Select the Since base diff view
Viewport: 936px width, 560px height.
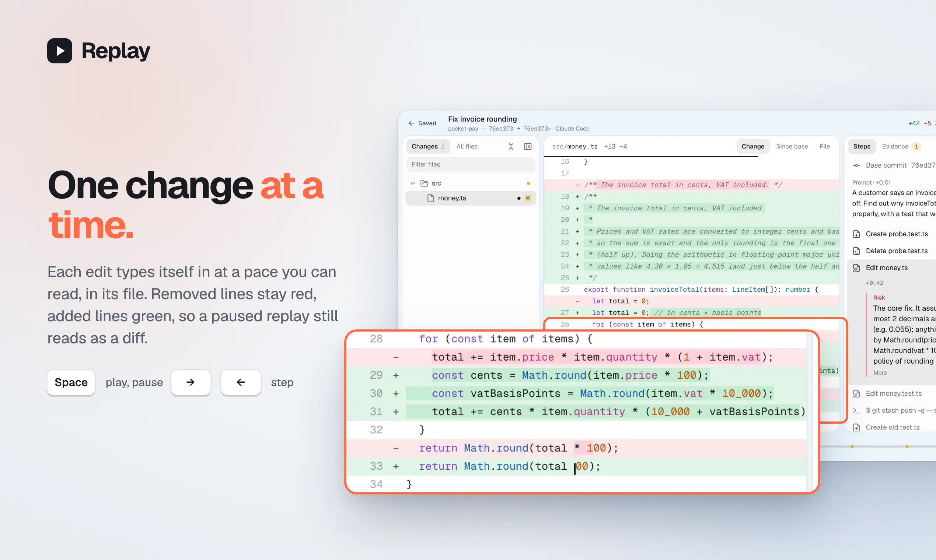pos(792,146)
